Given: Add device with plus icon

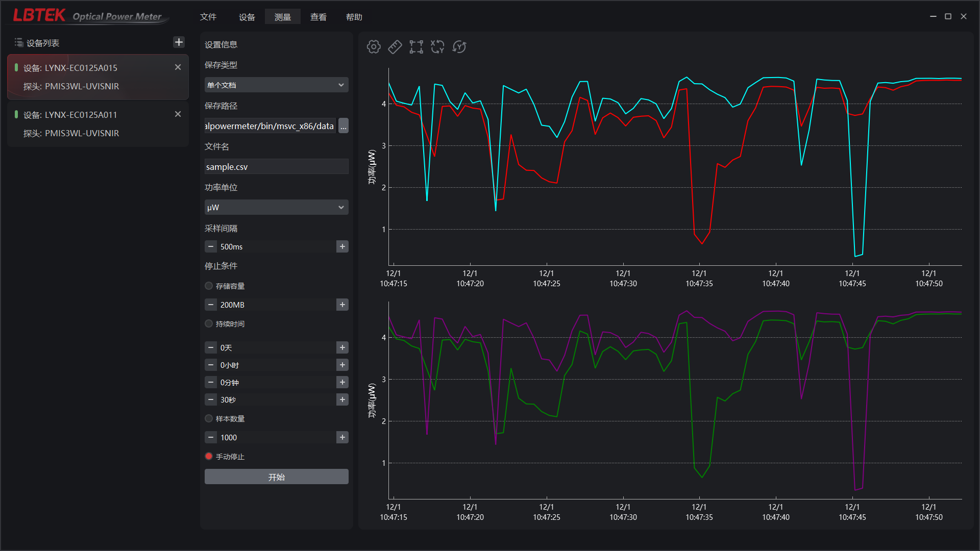Looking at the screenshot, I should [x=179, y=42].
